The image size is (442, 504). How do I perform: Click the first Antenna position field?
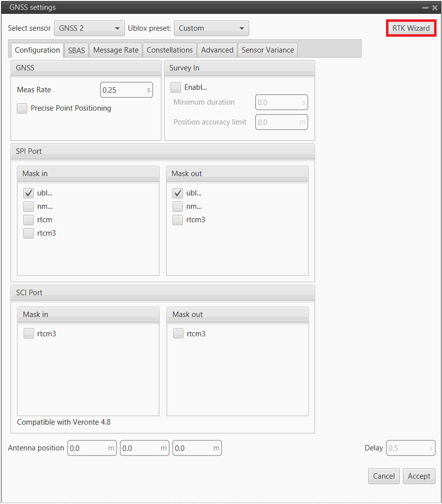click(88, 448)
